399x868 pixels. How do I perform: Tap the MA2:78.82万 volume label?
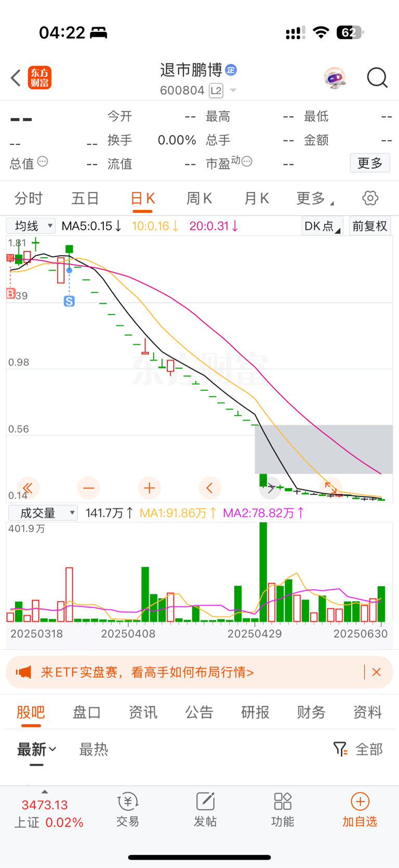point(263,513)
